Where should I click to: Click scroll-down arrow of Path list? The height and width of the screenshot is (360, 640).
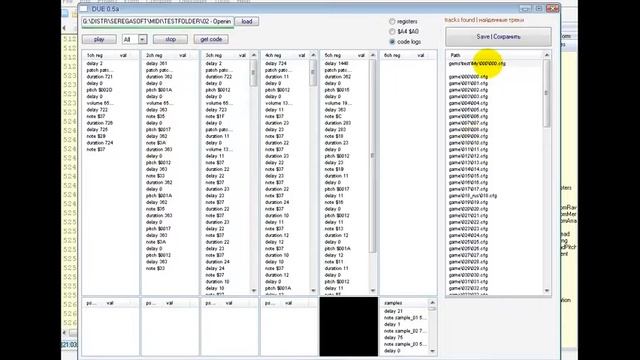(x=547, y=290)
